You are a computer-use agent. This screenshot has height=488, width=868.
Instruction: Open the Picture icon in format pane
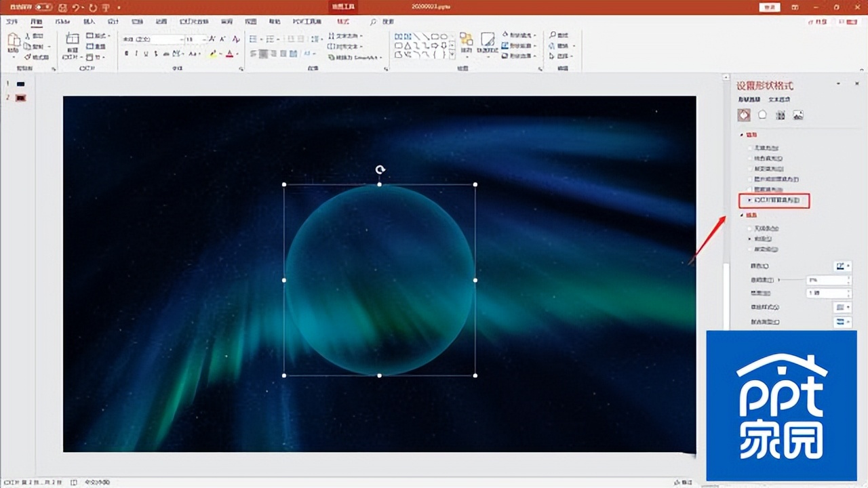[798, 115]
